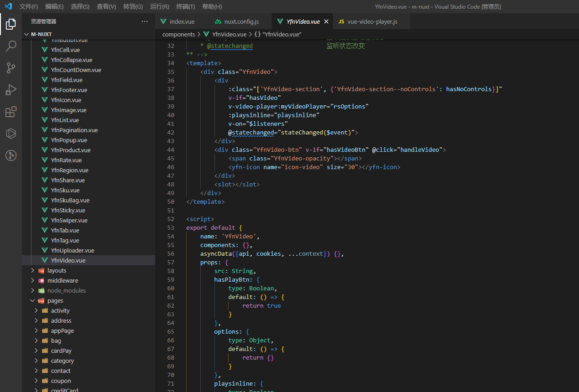Screen dimensions: 579x392
Task: Click the hexagon-shaped activity bar icon
Action: (11, 134)
